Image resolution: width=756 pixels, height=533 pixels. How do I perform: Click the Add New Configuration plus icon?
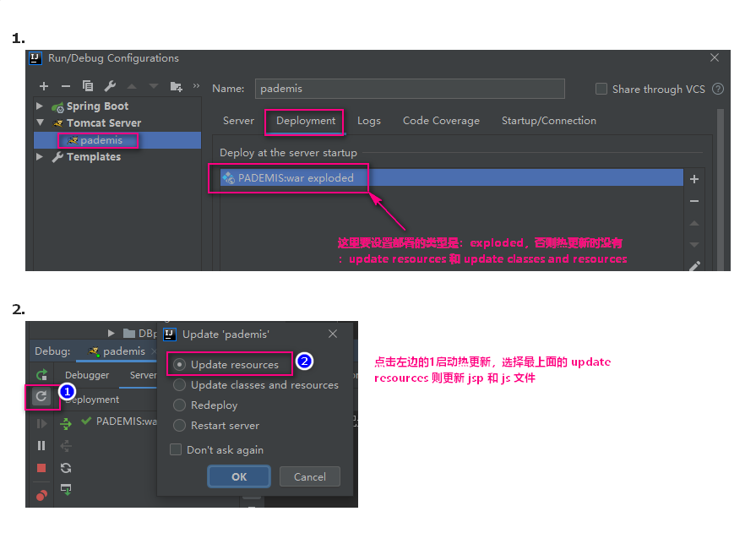coord(44,86)
